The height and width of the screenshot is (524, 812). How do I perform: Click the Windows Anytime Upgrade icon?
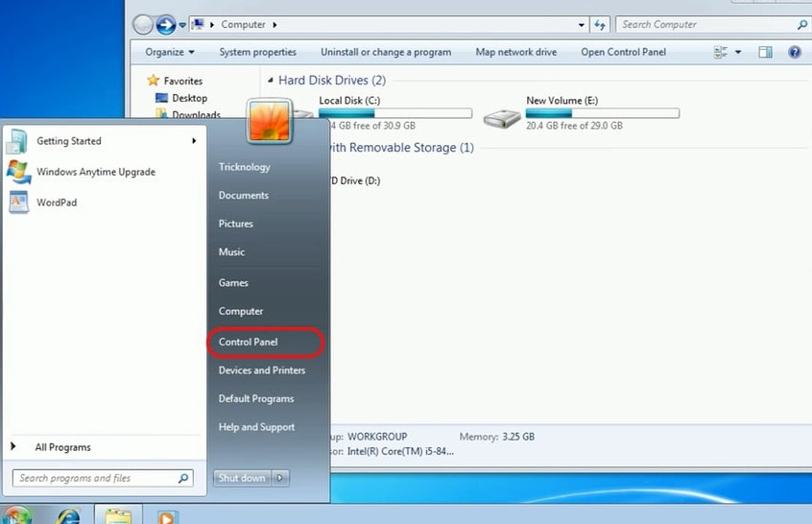tap(18, 172)
